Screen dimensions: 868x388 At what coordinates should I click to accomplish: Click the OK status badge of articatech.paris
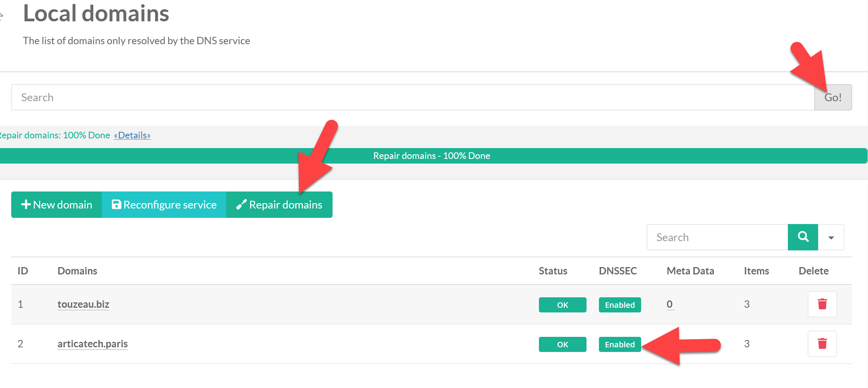pyautogui.click(x=562, y=345)
